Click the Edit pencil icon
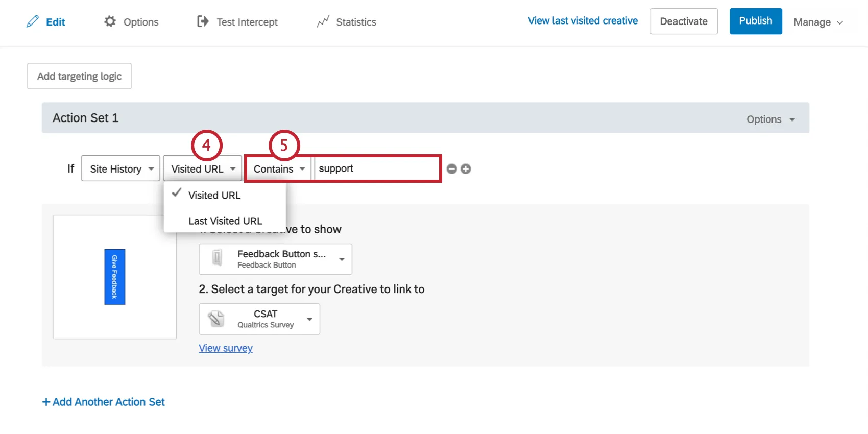Image resolution: width=868 pixels, height=434 pixels. point(33,21)
